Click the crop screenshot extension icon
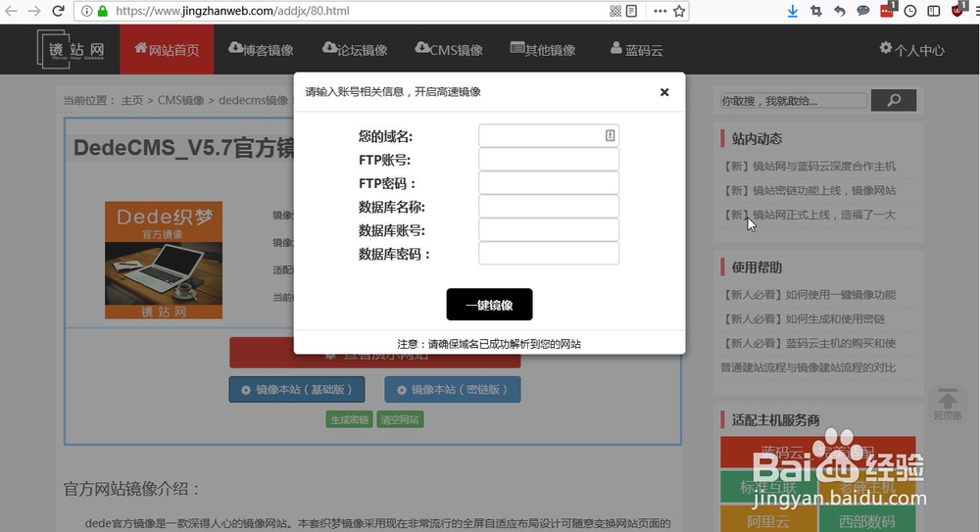Screen dimensions: 980x532 (x=815, y=11)
